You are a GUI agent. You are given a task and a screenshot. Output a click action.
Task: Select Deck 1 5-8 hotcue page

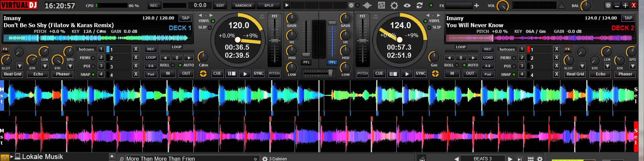pos(151,66)
